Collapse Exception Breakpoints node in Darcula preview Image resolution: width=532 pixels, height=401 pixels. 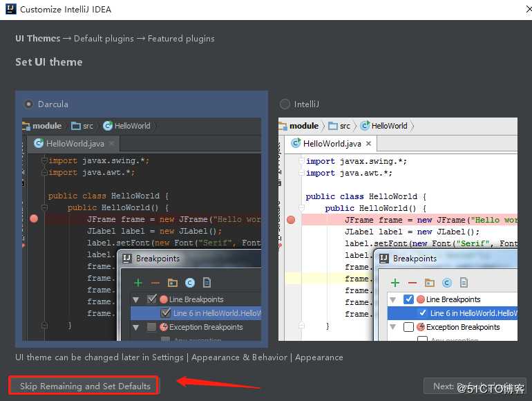pyautogui.click(x=135, y=328)
